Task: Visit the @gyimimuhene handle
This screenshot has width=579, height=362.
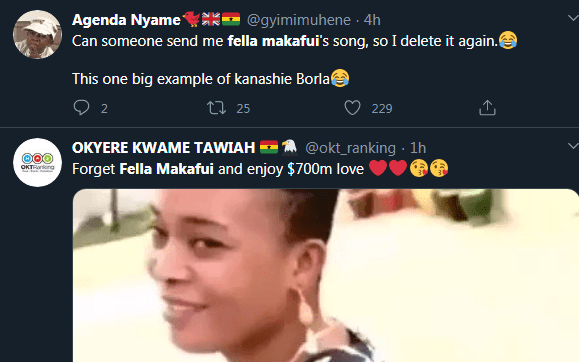Action: point(298,20)
